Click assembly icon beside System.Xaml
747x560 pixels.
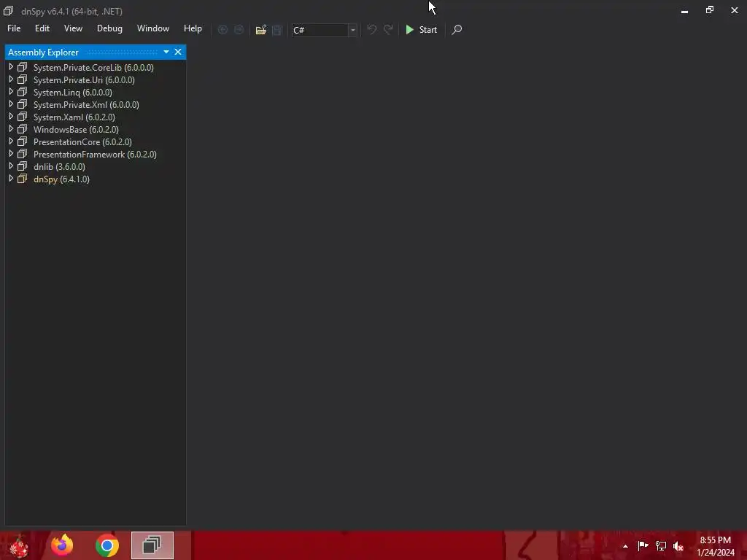click(x=23, y=117)
